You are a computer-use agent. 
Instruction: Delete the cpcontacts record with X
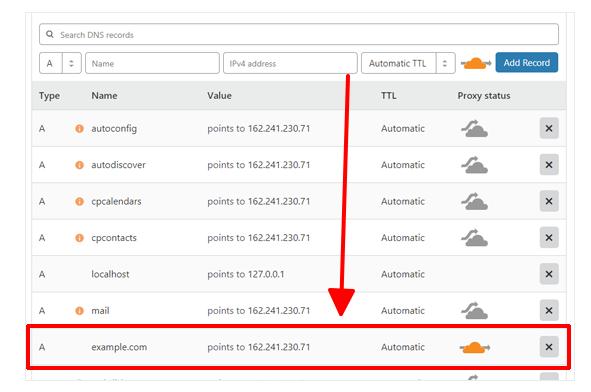point(549,238)
